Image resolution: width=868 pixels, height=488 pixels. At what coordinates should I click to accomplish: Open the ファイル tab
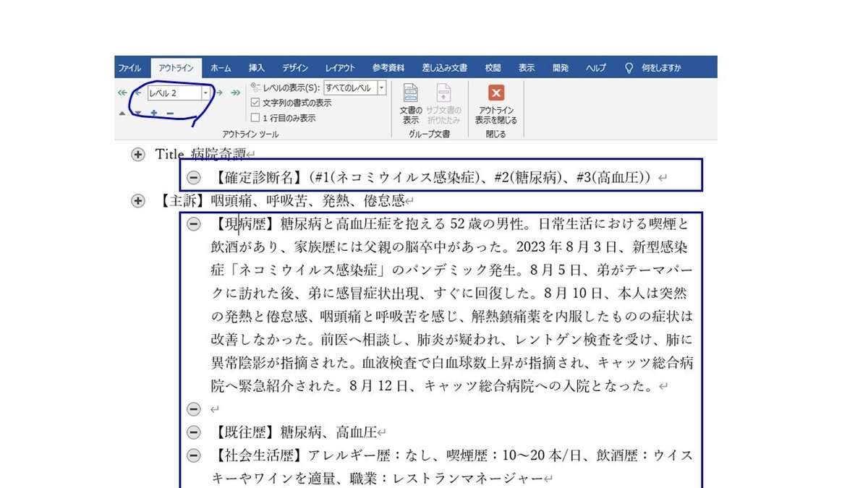[129, 68]
